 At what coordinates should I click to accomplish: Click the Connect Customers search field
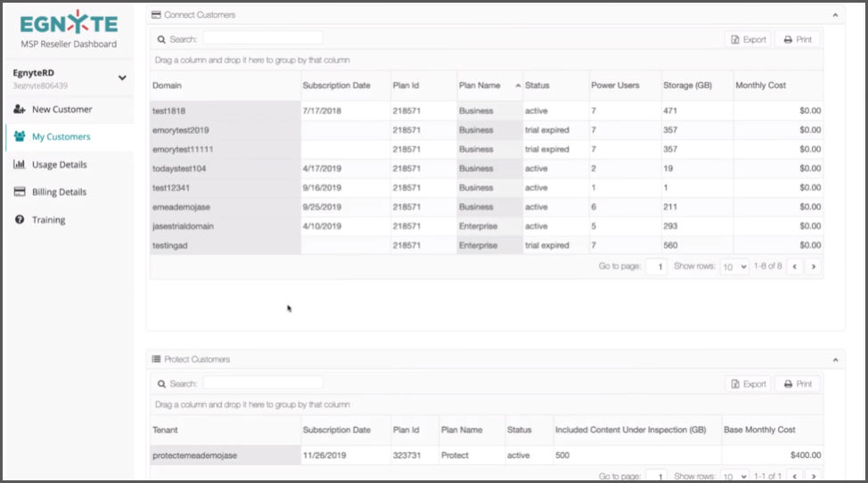(x=262, y=38)
